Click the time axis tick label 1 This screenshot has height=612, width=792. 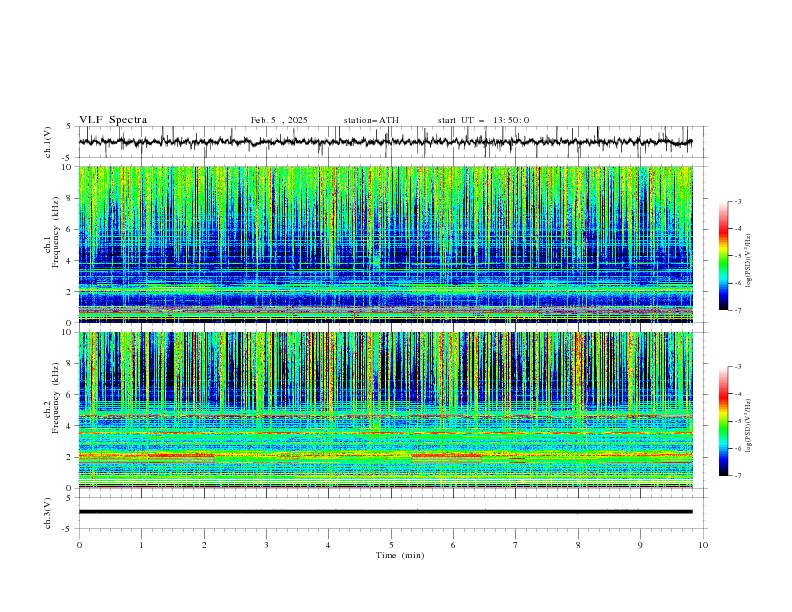141,545
